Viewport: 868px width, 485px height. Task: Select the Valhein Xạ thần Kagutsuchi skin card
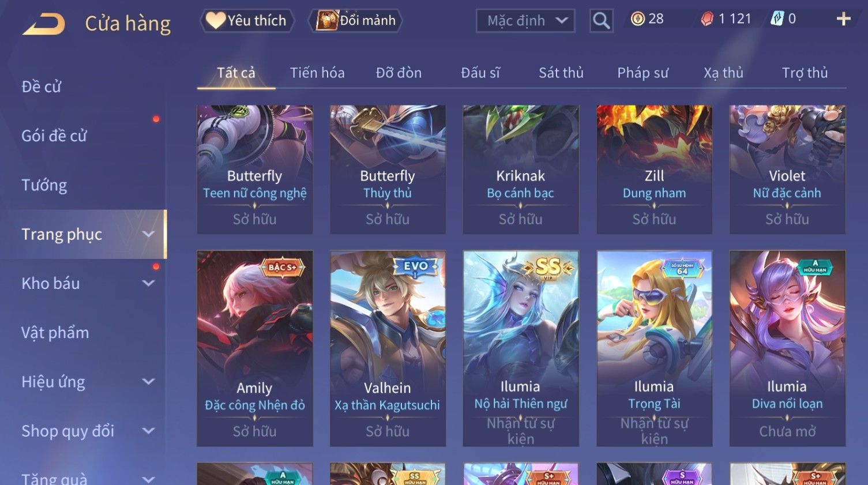click(x=388, y=348)
